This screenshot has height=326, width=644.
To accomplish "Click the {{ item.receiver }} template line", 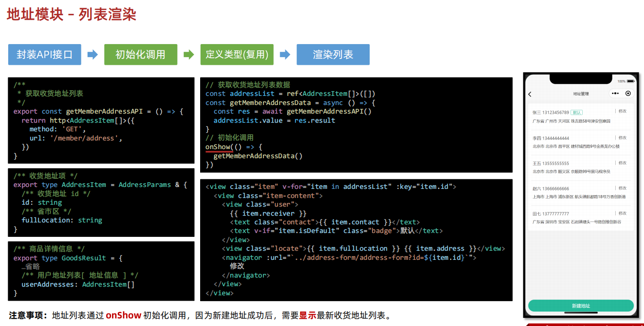I will point(268,213).
